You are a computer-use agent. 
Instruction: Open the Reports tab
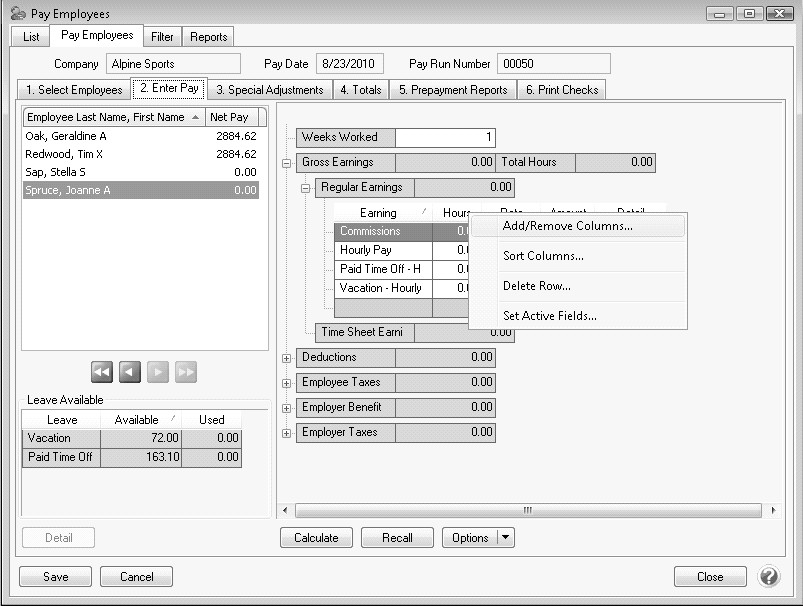(209, 37)
